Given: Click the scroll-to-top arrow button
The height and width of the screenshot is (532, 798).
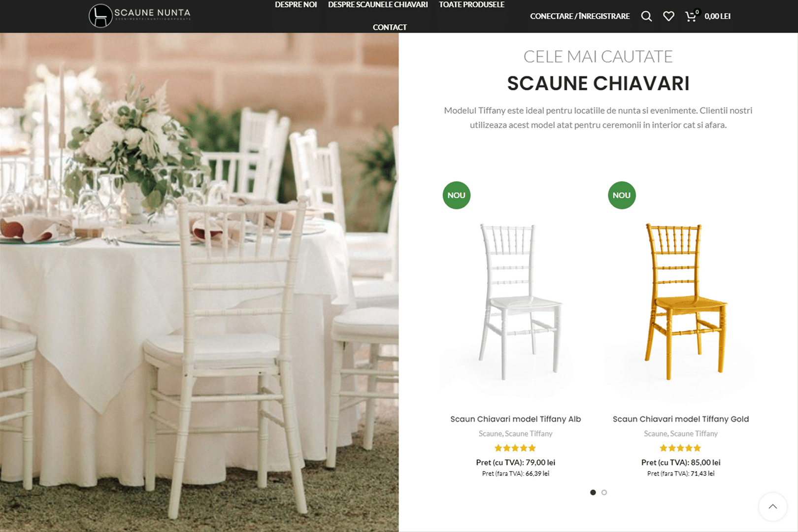Looking at the screenshot, I should pyautogui.click(x=772, y=506).
